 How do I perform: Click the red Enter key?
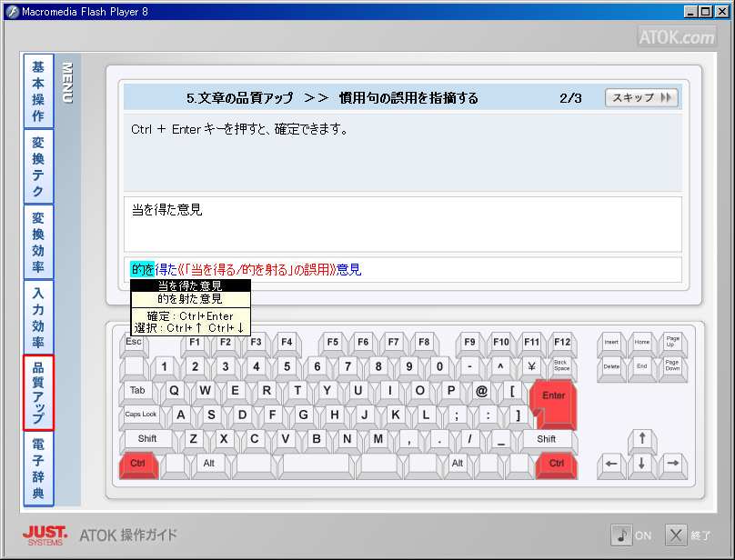(x=554, y=404)
